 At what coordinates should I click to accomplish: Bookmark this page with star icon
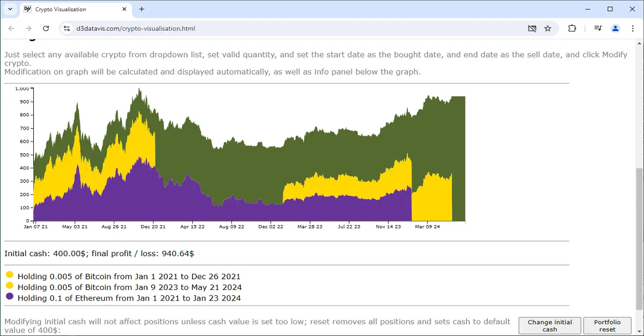point(547,28)
